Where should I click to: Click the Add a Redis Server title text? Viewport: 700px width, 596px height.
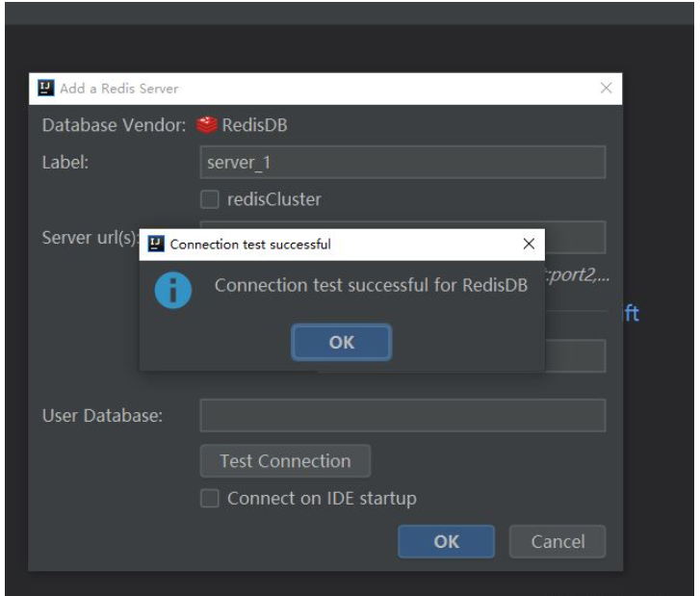click(x=119, y=89)
